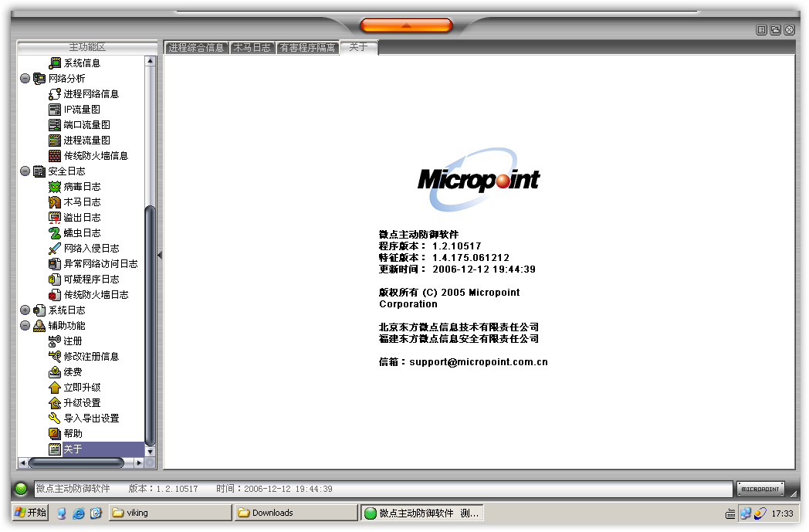Viewport: 809px width, 532px height.
Task: Click the sidebar scroll-down arrow
Action: (x=150, y=452)
